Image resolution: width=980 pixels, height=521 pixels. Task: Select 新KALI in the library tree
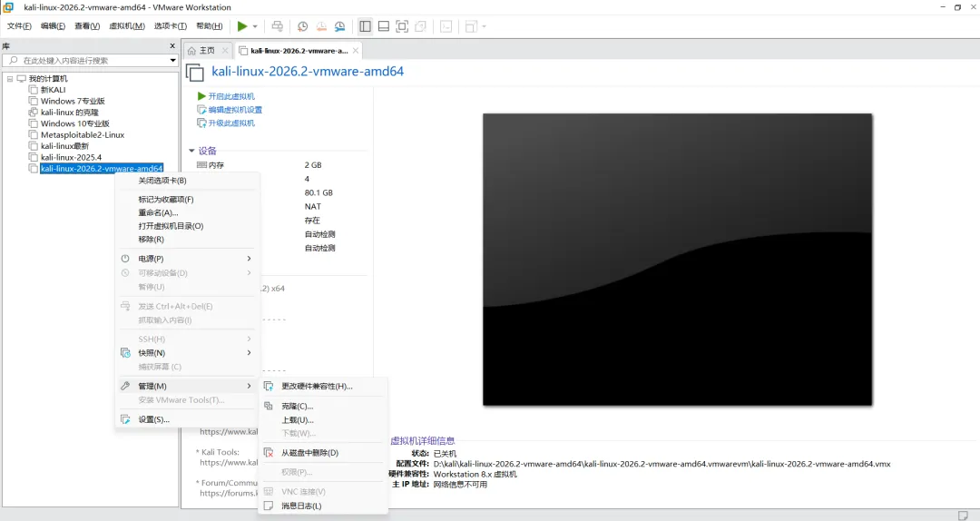tap(53, 90)
